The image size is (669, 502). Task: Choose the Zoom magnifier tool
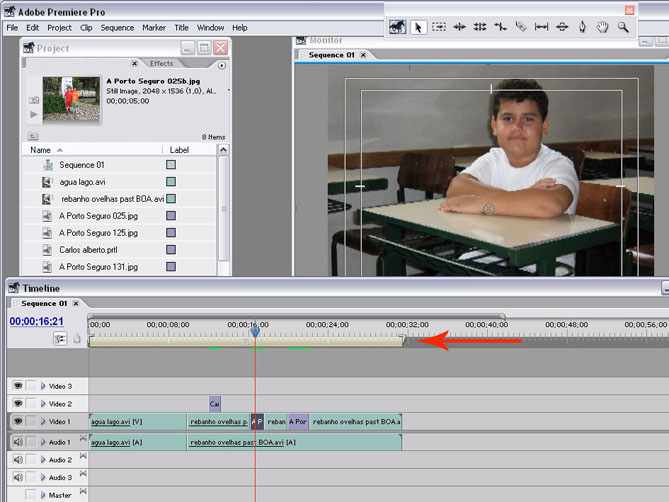[x=623, y=27]
